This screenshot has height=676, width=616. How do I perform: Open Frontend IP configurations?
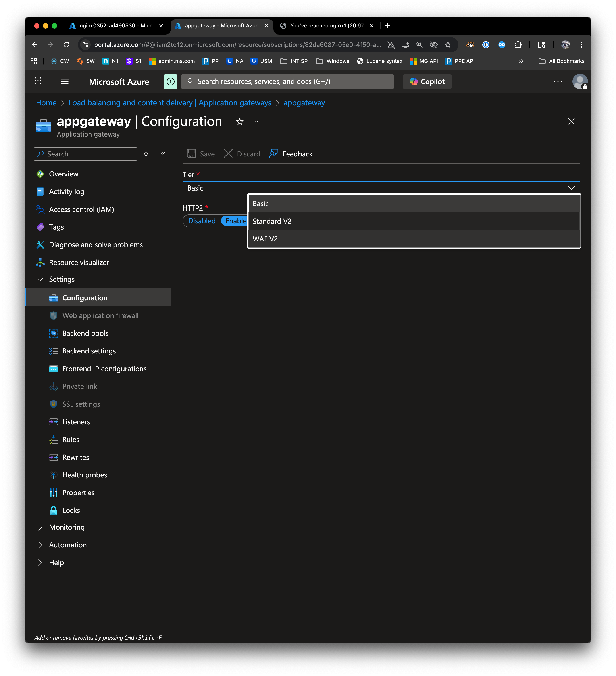[x=104, y=369]
